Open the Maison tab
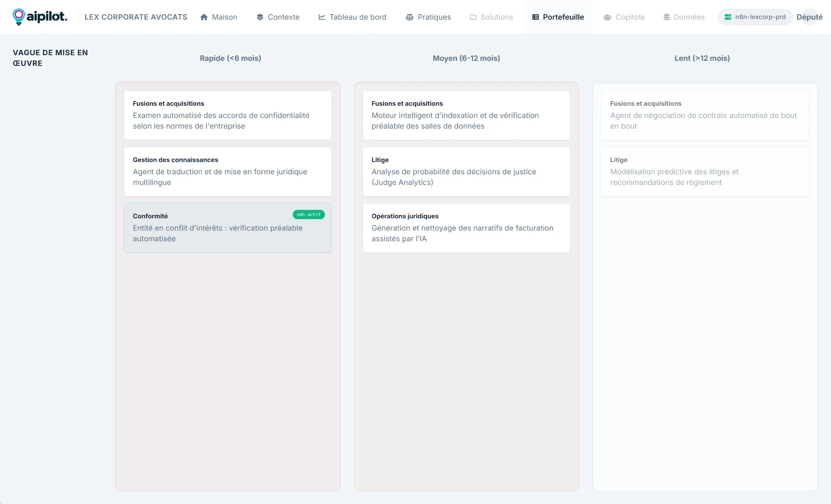This screenshot has width=831, height=504. click(x=219, y=17)
